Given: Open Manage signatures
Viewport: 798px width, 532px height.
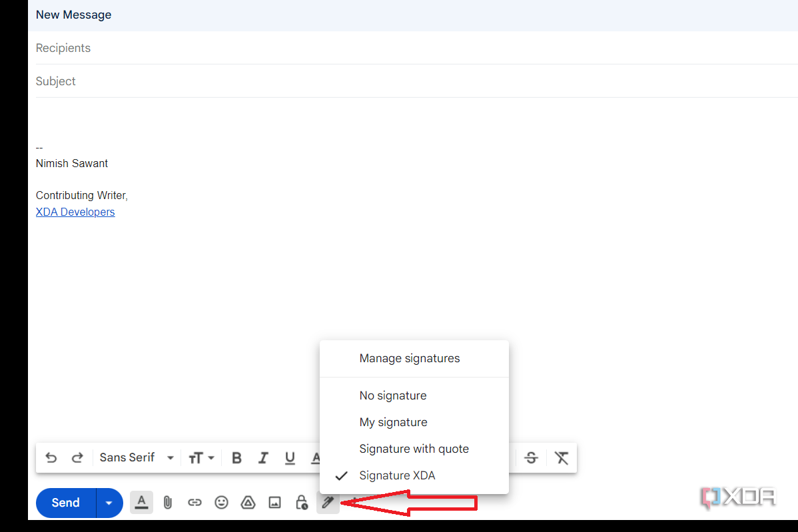Looking at the screenshot, I should click(x=414, y=359).
